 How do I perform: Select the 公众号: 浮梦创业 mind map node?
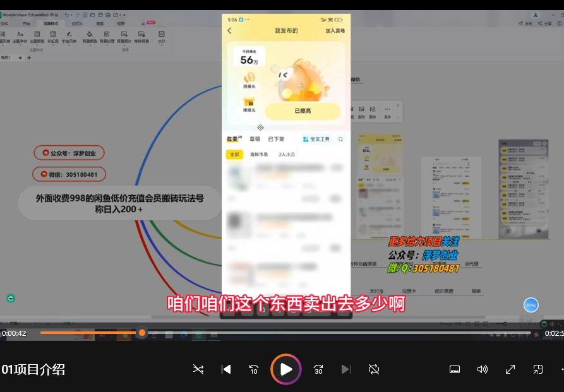pos(69,153)
